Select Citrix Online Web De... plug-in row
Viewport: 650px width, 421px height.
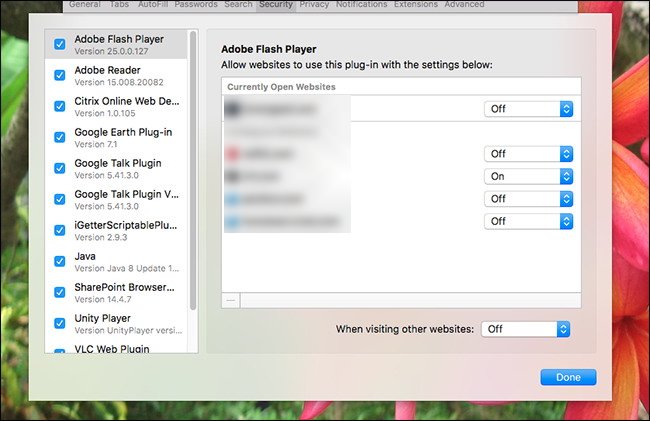(x=116, y=106)
